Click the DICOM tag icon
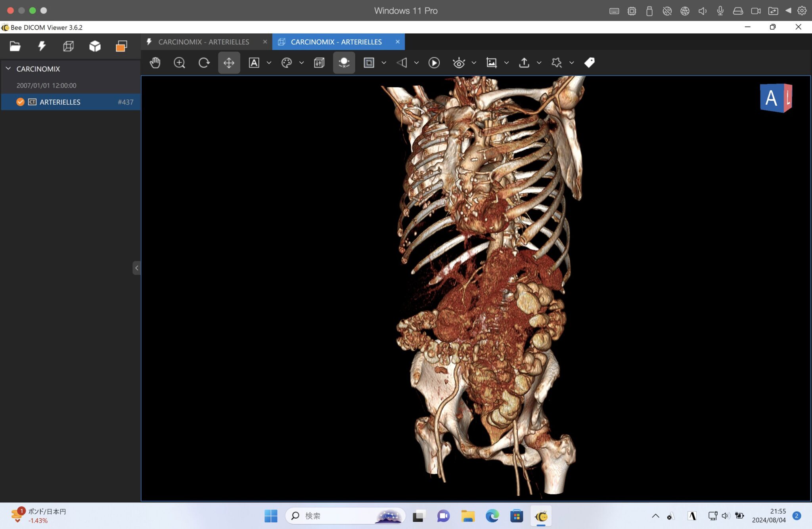812x529 pixels. (x=589, y=63)
